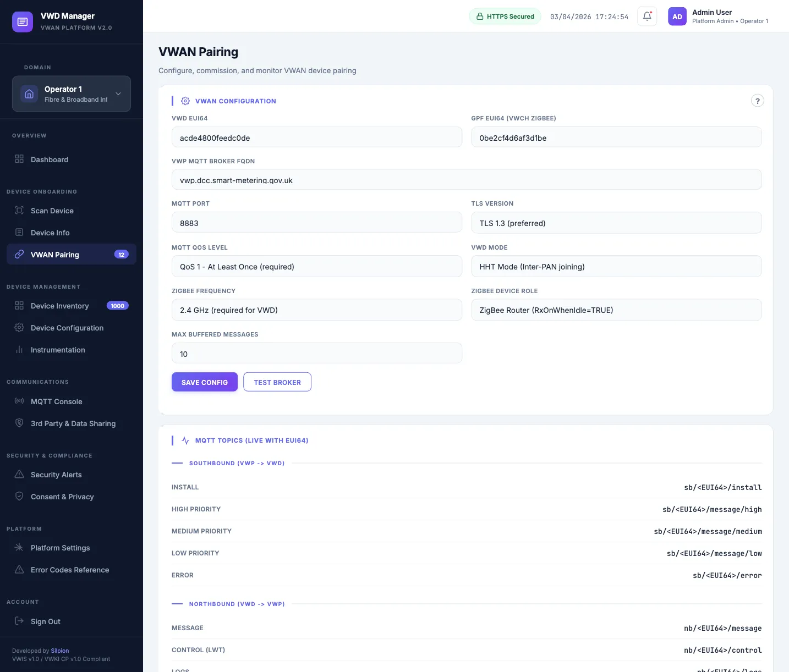Expand the Operator 1 domain selector
This screenshot has width=789, height=672.
[118, 93]
